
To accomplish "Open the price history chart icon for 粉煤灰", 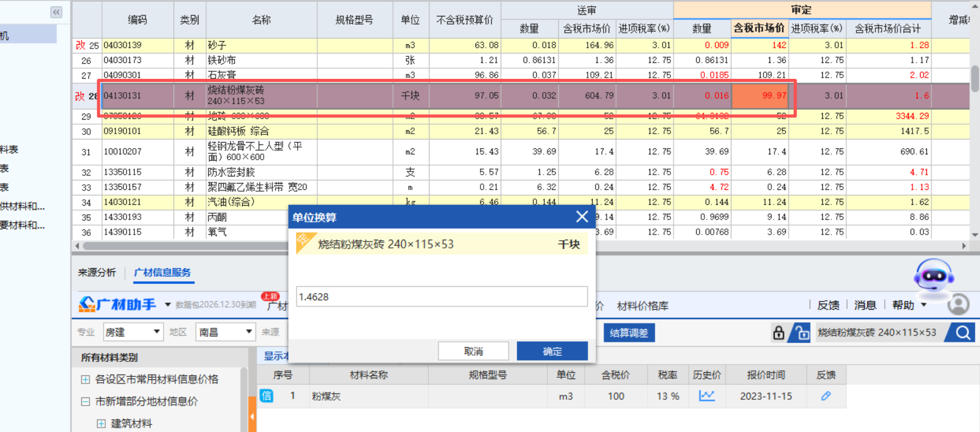I will [x=706, y=396].
